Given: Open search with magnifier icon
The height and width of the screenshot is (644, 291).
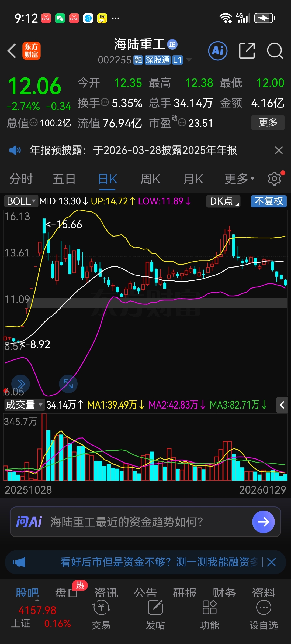Looking at the screenshot, I should 275,51.
